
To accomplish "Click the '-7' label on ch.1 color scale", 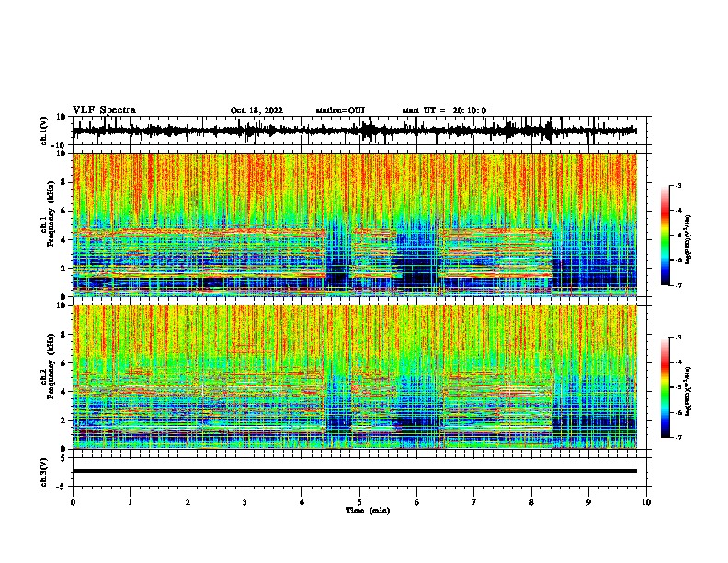I will 678,285.
